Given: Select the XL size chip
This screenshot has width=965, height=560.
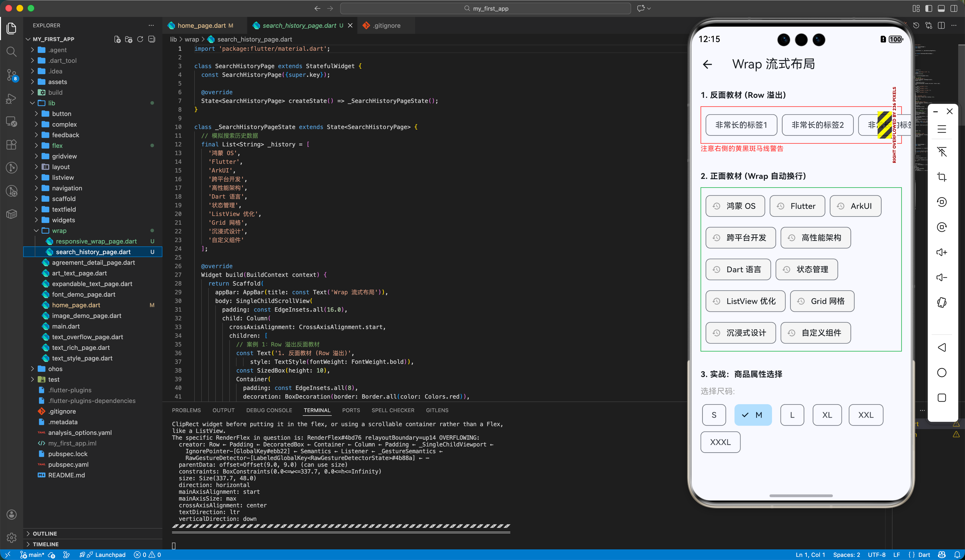Looking at the screenshot, I should tap(827, 415).
